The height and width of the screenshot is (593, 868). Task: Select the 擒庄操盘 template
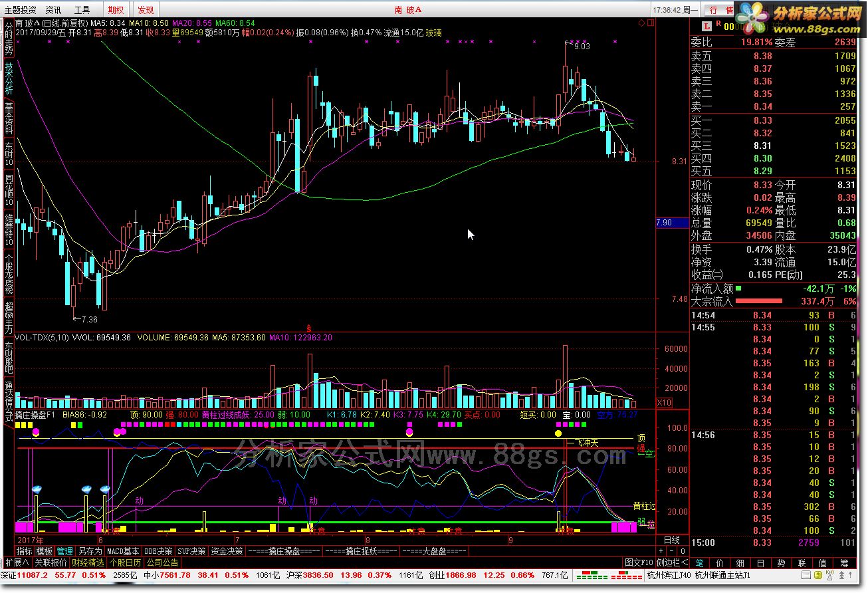pos(284,552)
